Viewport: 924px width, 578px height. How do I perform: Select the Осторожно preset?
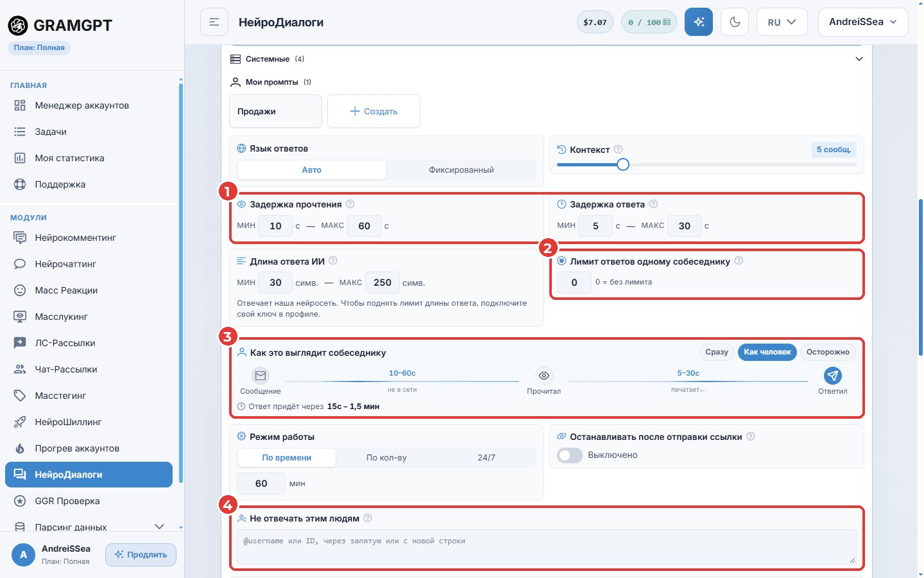pos(828,352)
